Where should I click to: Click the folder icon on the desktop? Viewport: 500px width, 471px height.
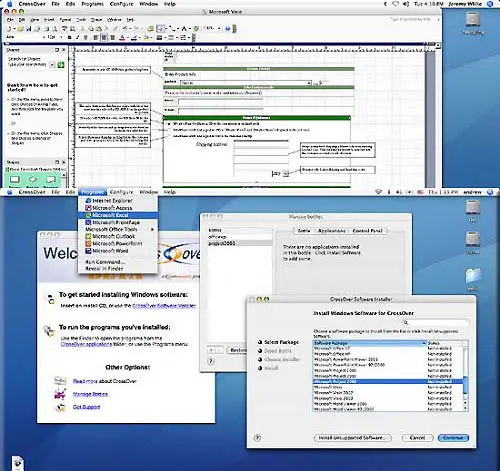(x=473, y=276)
